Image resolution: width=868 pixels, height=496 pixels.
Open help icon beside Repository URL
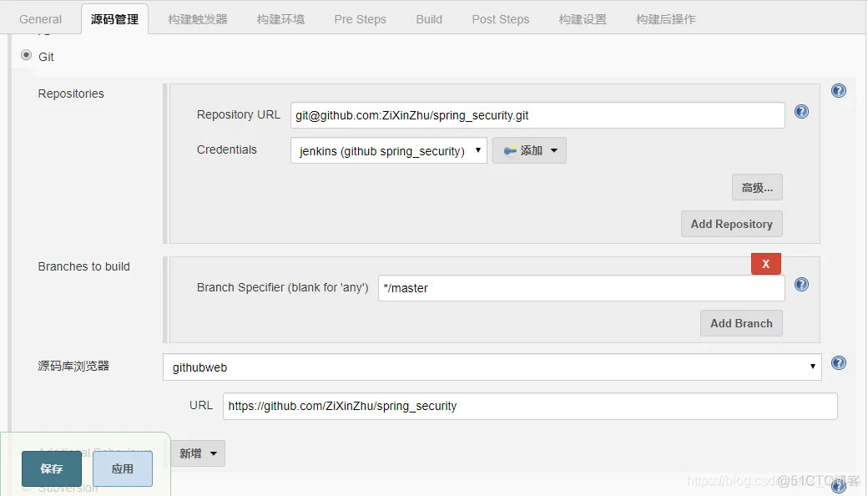tap(801, 112)
